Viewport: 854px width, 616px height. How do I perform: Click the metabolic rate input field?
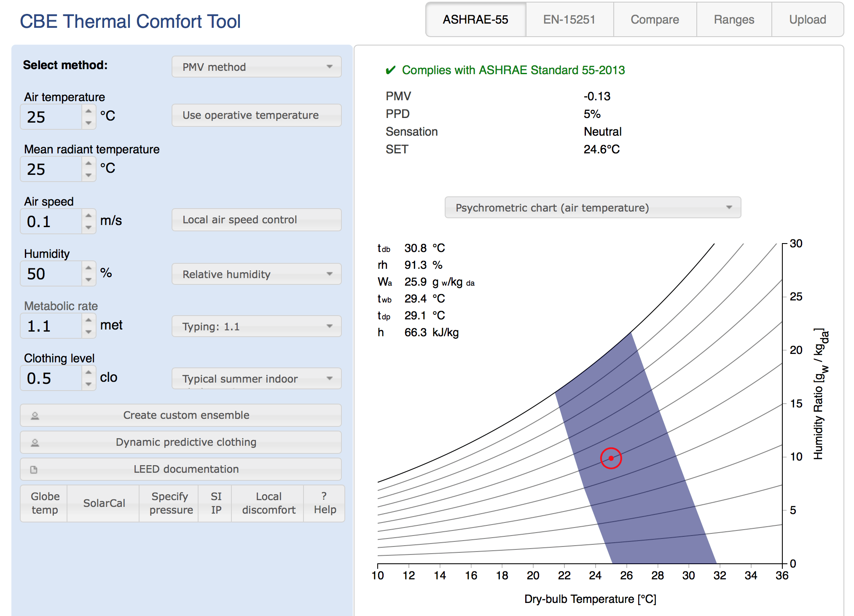pyautogui.click(x=51, y=327)
